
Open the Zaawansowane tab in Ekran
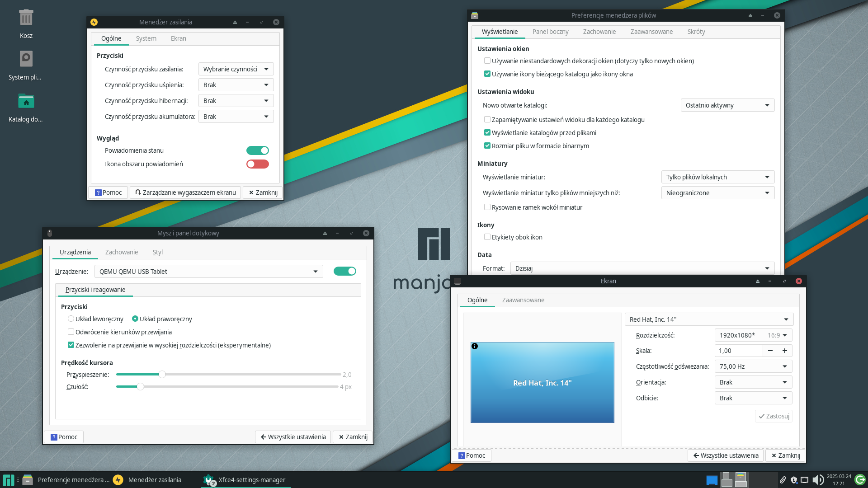(523, 300)
